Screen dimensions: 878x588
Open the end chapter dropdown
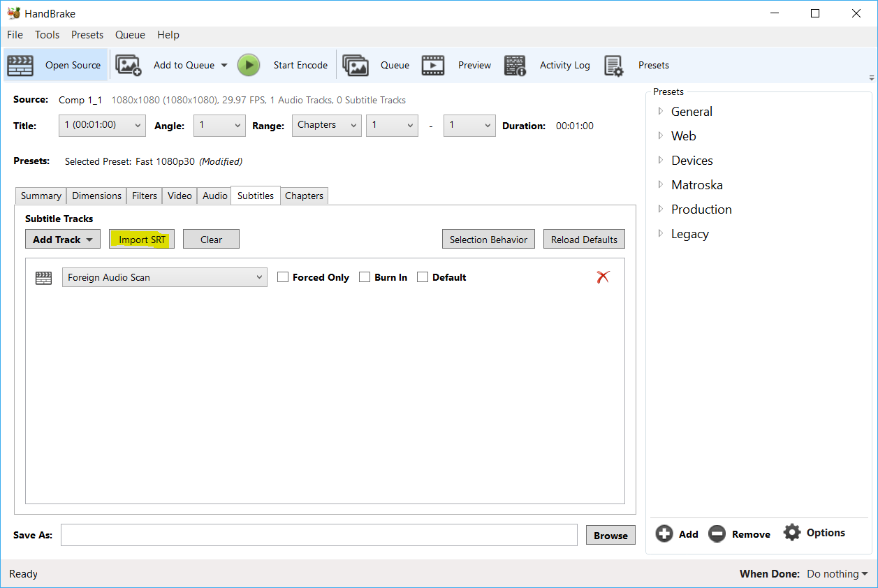(469, 126)
